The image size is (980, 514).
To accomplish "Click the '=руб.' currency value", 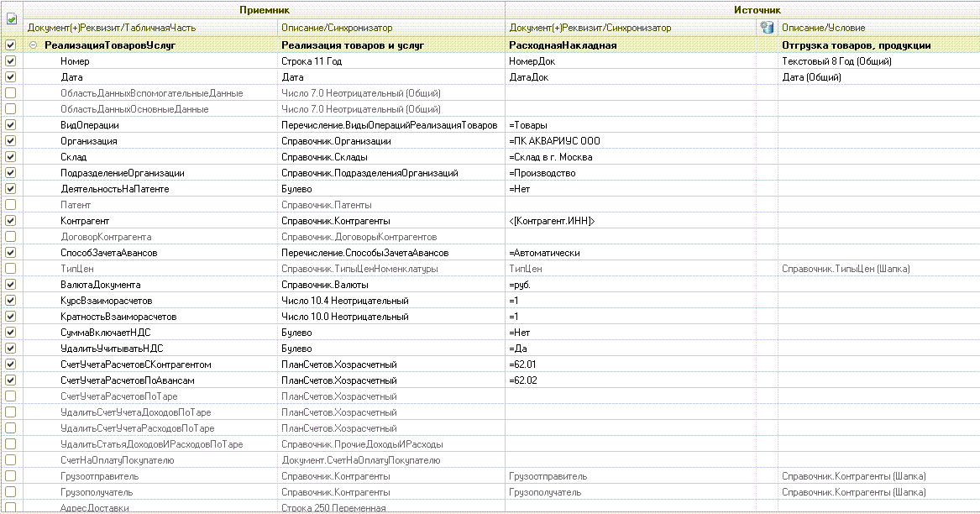I will click(x=631, y=285).
